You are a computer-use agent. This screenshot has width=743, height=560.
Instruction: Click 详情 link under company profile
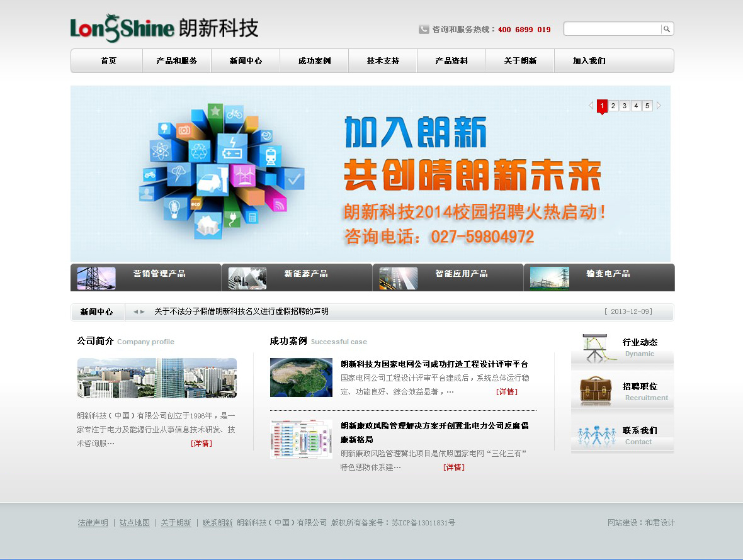(201, 444)
